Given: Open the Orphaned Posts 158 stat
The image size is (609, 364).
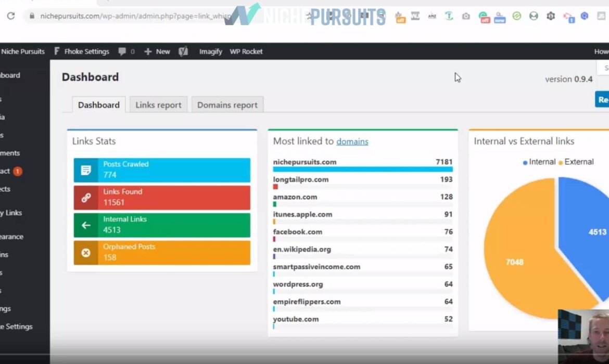Looking at the screenshot, I should (162, 253).
